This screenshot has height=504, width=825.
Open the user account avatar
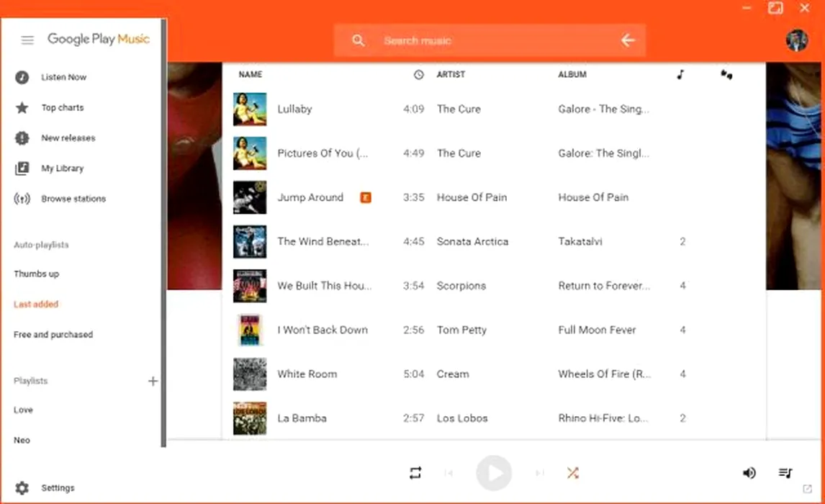pyautogui.click(x=797, y=40)
